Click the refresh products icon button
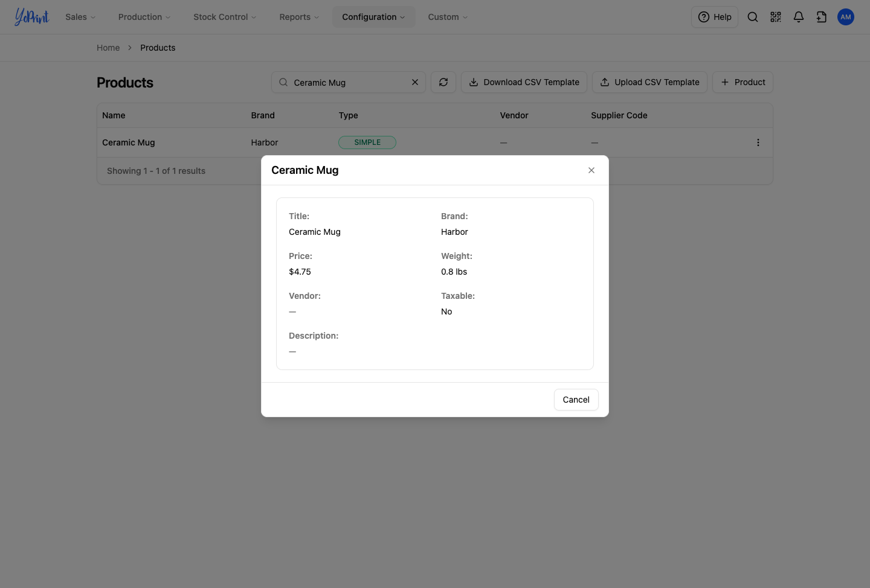870x588 pixels. pos(443,82)
